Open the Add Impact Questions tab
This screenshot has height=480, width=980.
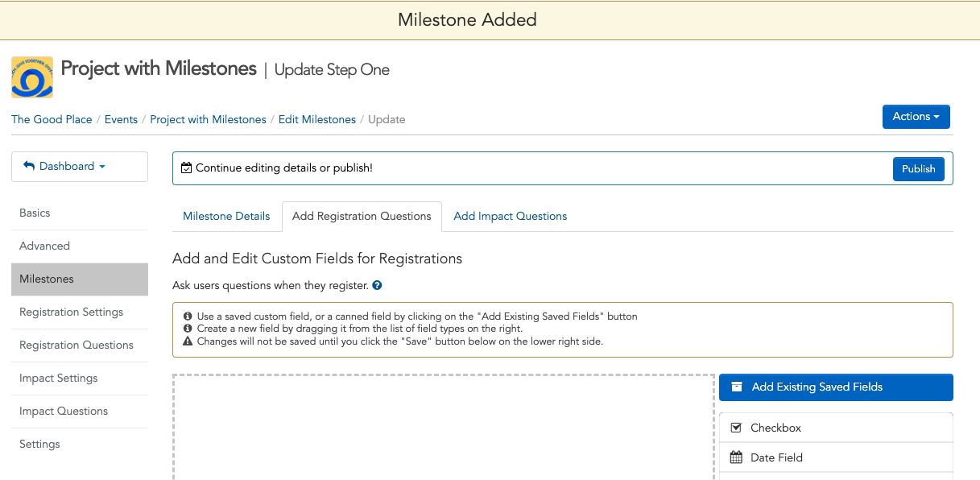click(511, 216)
